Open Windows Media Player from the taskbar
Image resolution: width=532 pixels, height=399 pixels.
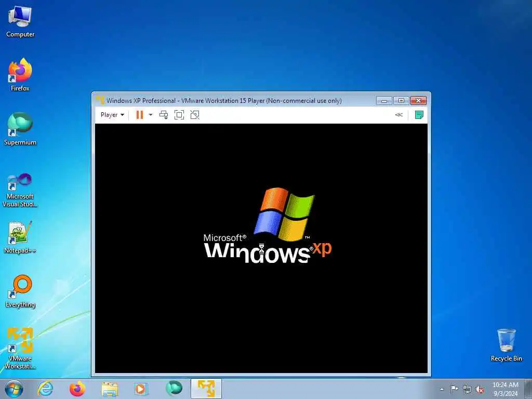[x=141, y=389]
